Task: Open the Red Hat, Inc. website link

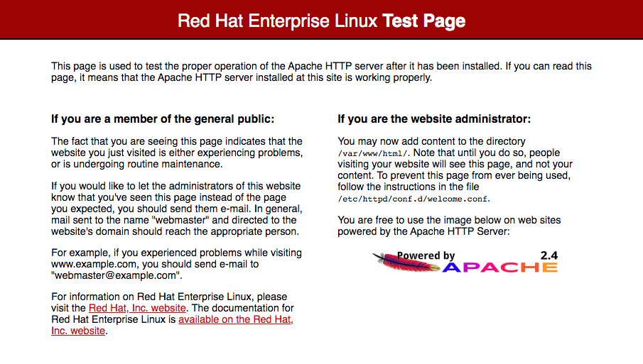Action: click(137, 308)
